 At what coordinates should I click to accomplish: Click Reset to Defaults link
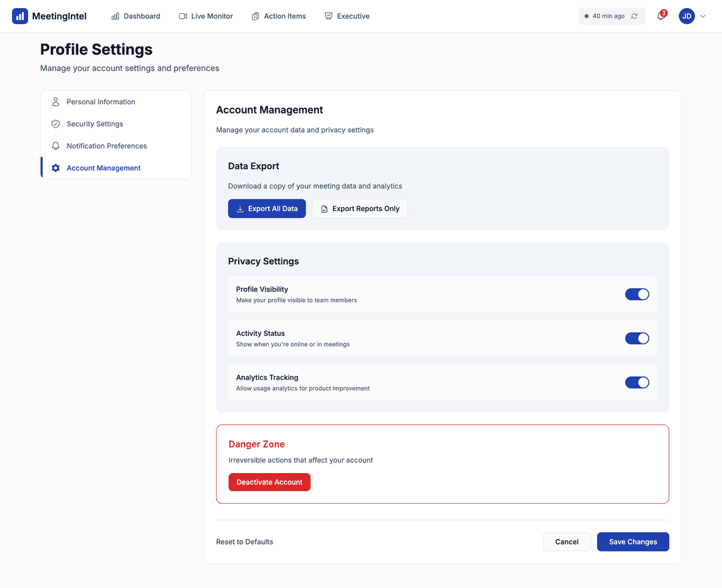tap(245, 542)
